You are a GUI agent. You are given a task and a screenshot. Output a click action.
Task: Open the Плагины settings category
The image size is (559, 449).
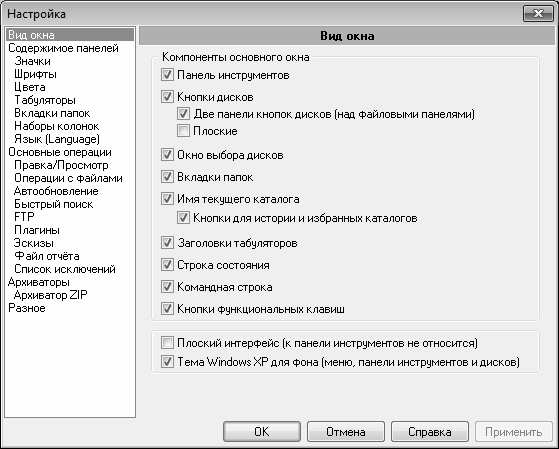pos(37,230)
